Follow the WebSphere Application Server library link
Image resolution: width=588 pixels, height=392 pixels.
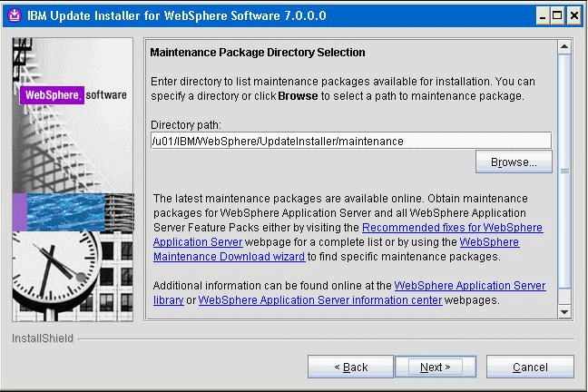469,286
